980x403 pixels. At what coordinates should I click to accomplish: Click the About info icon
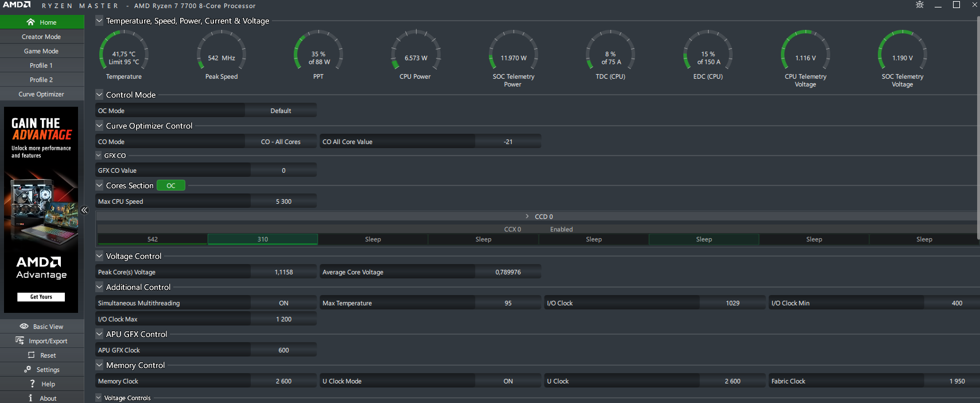coord(30,398)
